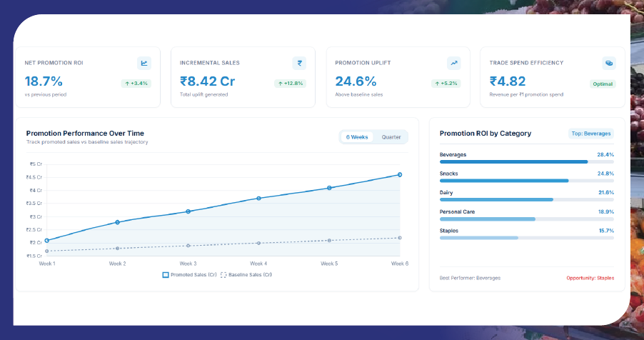The width and height of the screenshot is (644, 340).
Task: Click the Opportunity: Staples link
Action: (590, 278)
